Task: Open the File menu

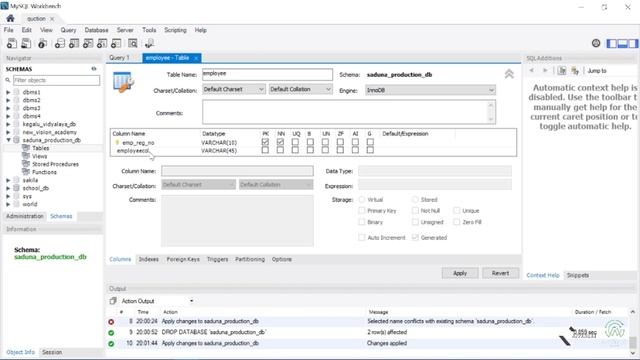Action: 9,30
